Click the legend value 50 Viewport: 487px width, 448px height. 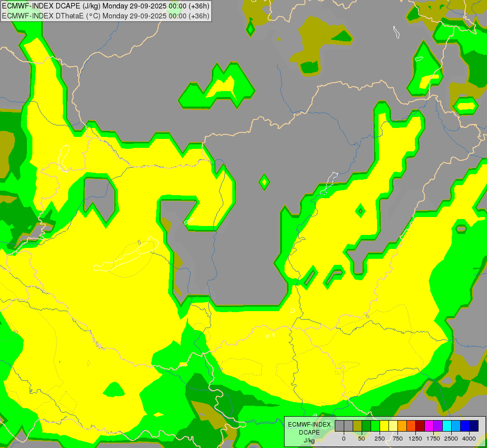[362, 439]
